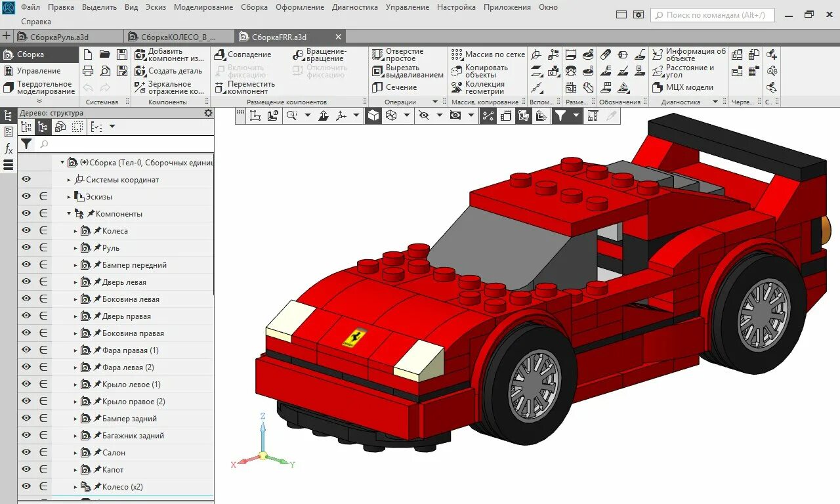This screenshot has width=840, height=504.
Task: Select Бампер задний tree item
Action: click(x=129, y=419)
